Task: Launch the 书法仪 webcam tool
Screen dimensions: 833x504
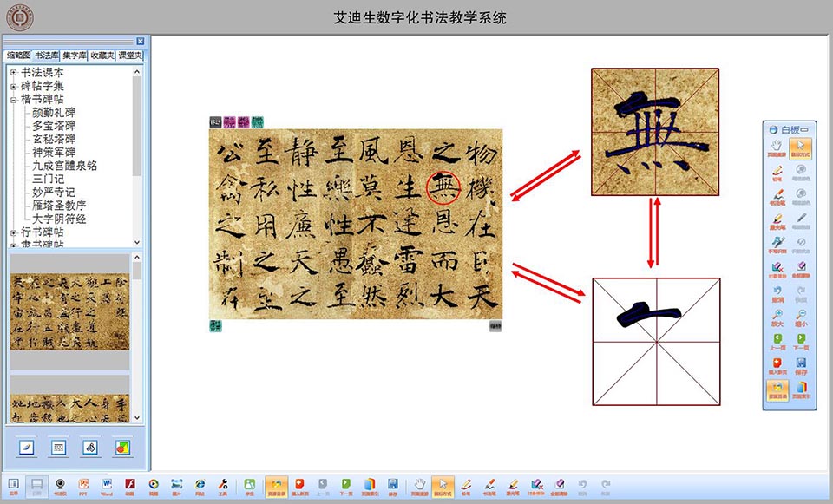Action: [x=60, y=486]
